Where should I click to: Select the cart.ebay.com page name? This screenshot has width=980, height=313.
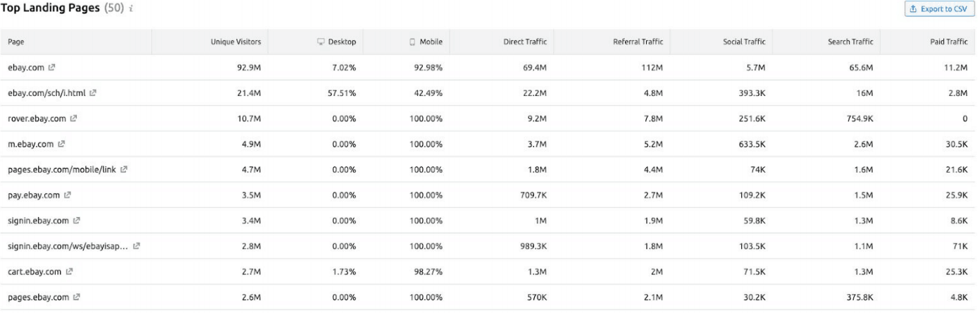coord(35,271)
